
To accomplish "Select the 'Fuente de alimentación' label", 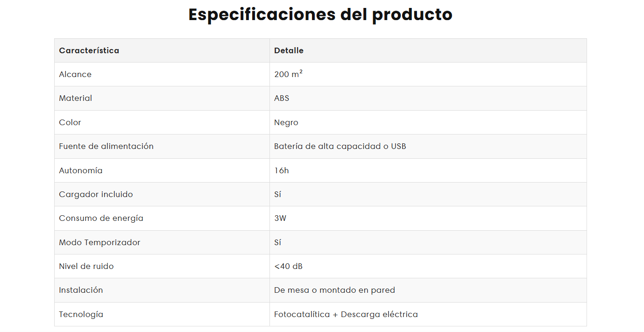I will [x=106, y=146].
